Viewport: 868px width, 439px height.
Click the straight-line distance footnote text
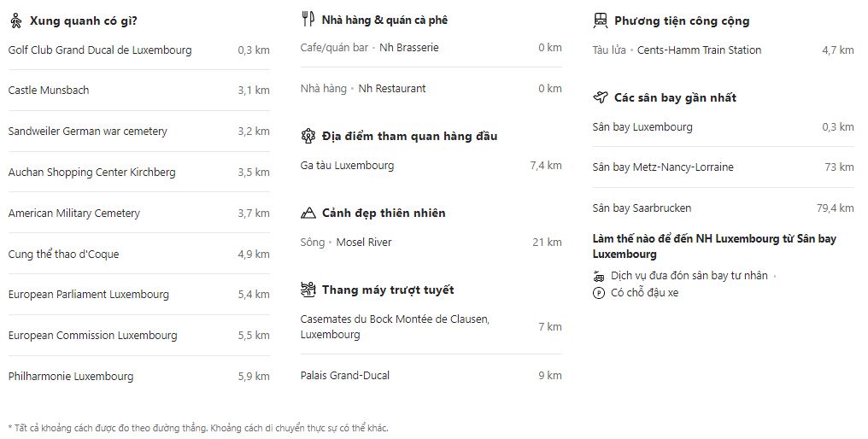197,428
